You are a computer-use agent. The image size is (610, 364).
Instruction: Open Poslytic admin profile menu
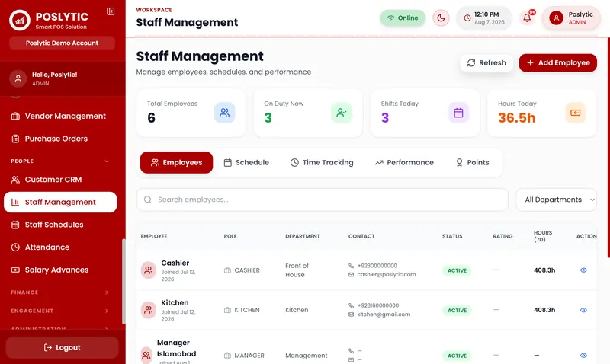coord(571,18)
